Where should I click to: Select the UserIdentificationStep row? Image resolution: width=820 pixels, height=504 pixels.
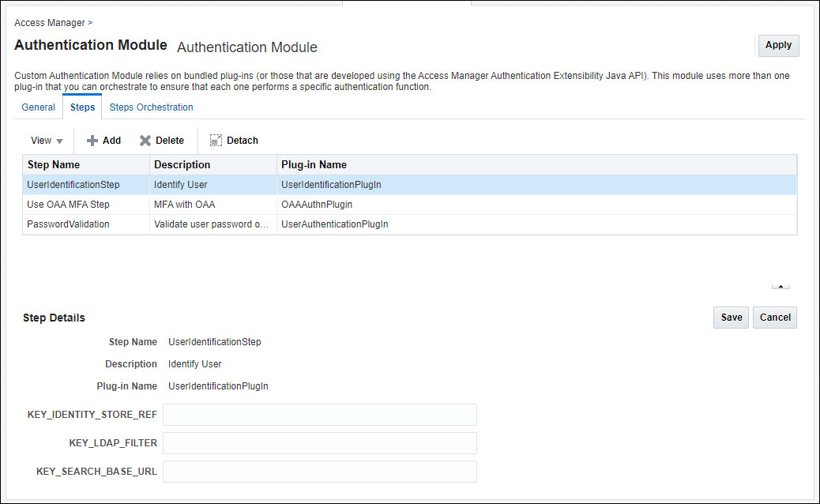73,184
